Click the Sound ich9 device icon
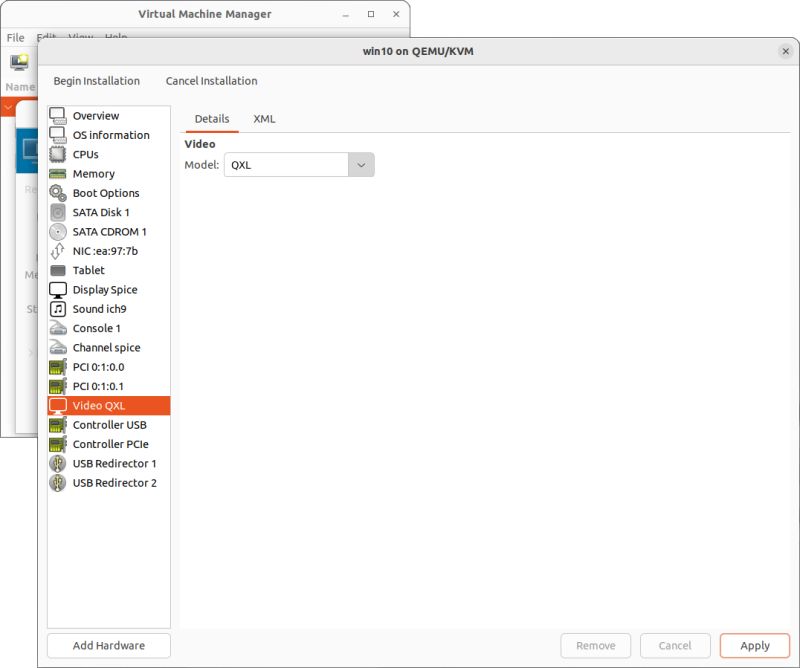This screenshot has width=800, height=668. (x=59, y=309)
